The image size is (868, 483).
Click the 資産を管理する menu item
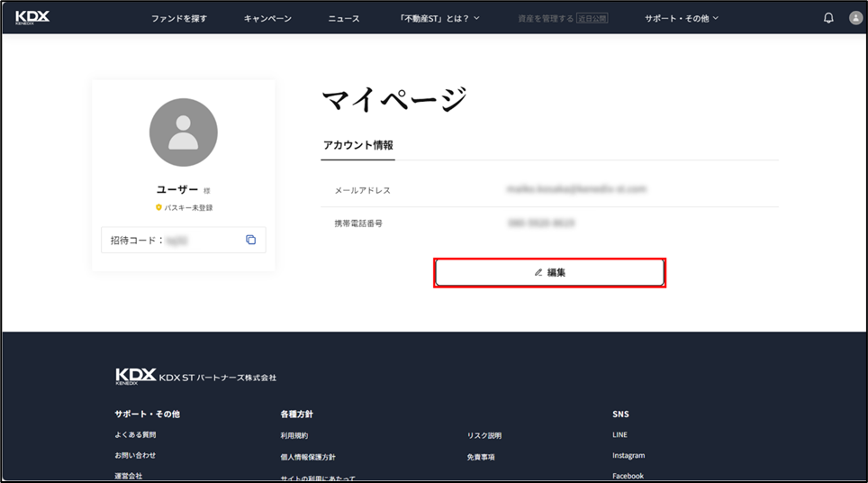click(x=563, y=18)
